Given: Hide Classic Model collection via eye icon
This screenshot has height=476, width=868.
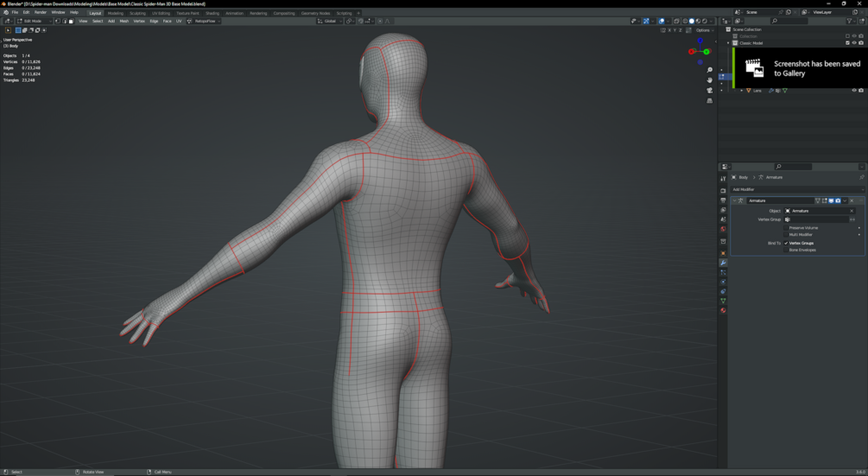Looking at the screenshot, I should tap(853, 43).
